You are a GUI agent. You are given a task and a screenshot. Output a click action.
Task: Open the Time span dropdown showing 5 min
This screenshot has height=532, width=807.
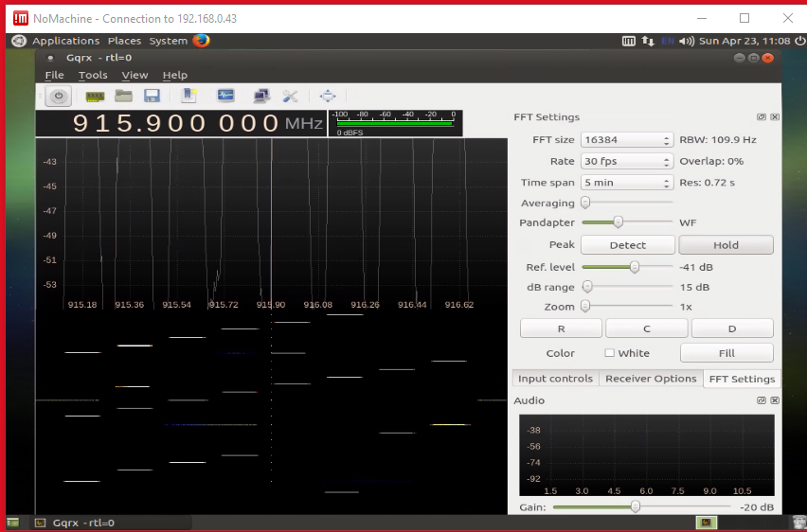click(x=627, y=182)
